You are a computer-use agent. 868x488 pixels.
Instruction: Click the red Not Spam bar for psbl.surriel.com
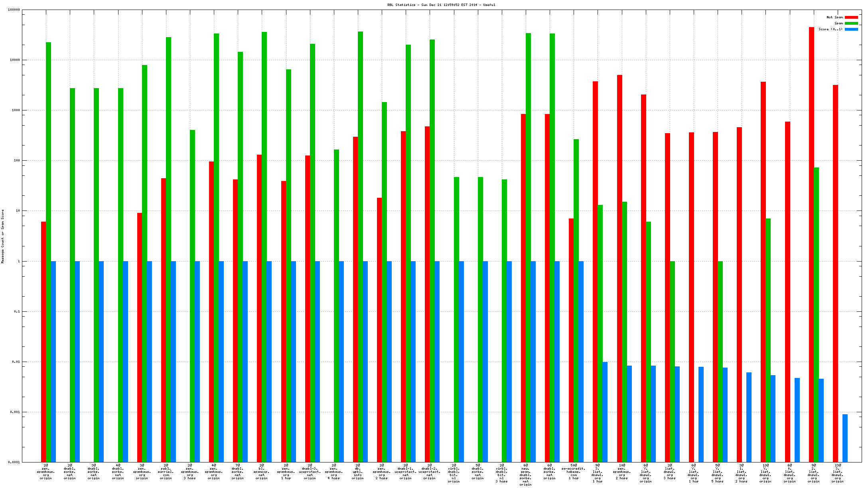coord(164,319)
